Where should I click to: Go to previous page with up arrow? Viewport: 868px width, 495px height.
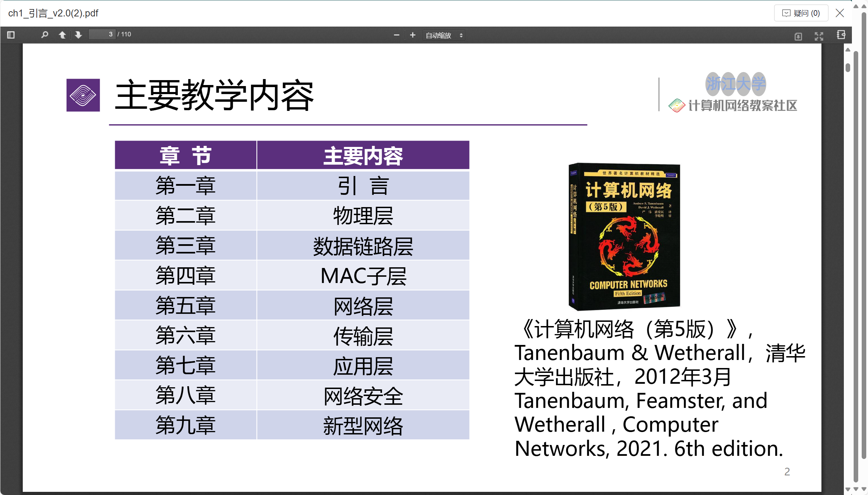click(x=62, y=35)
